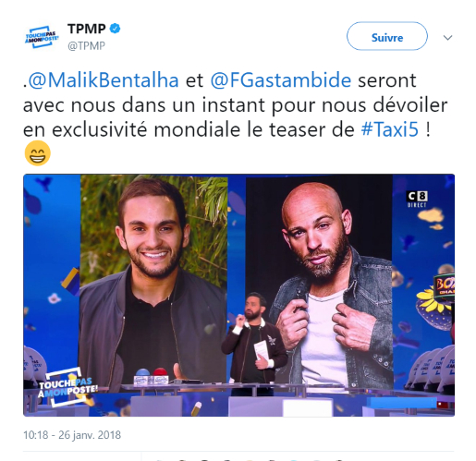Open the @MalikBentalha mention

[104, 80]
